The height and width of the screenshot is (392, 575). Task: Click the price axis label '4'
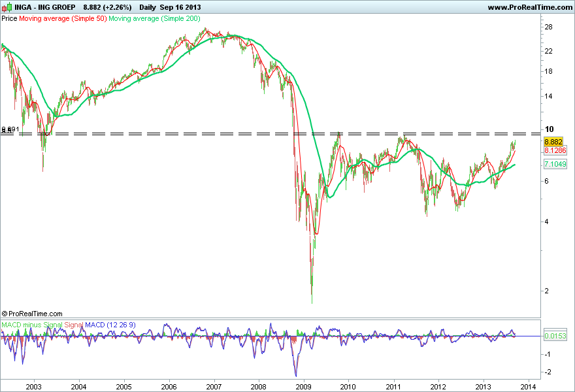point(547,221)
